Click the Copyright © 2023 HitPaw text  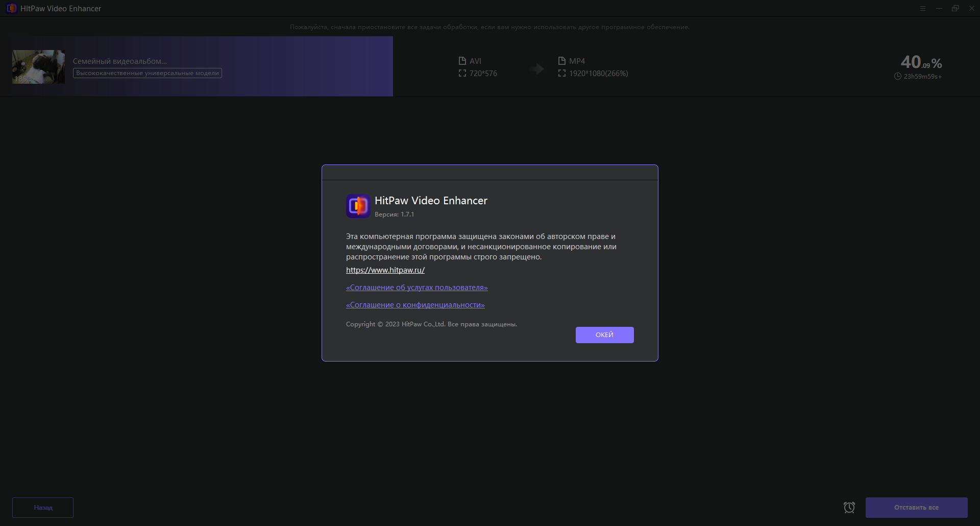click(x=431, y=324)
